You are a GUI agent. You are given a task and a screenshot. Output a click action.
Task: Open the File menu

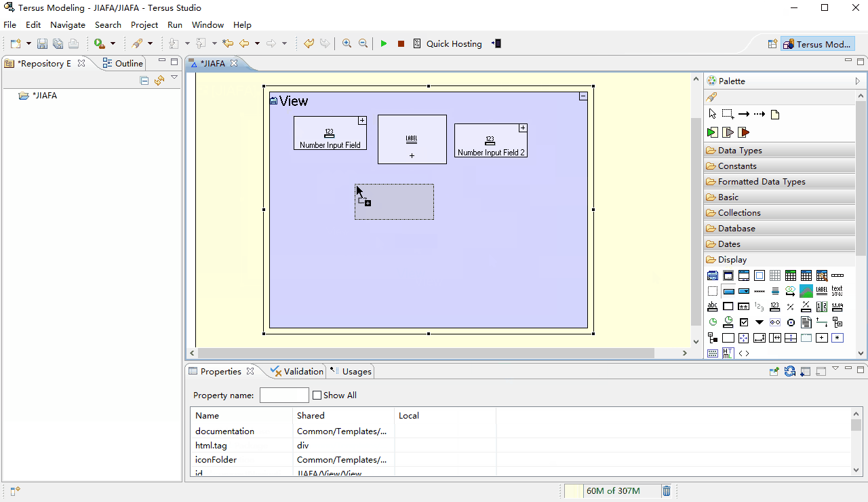tap(9, 24)
